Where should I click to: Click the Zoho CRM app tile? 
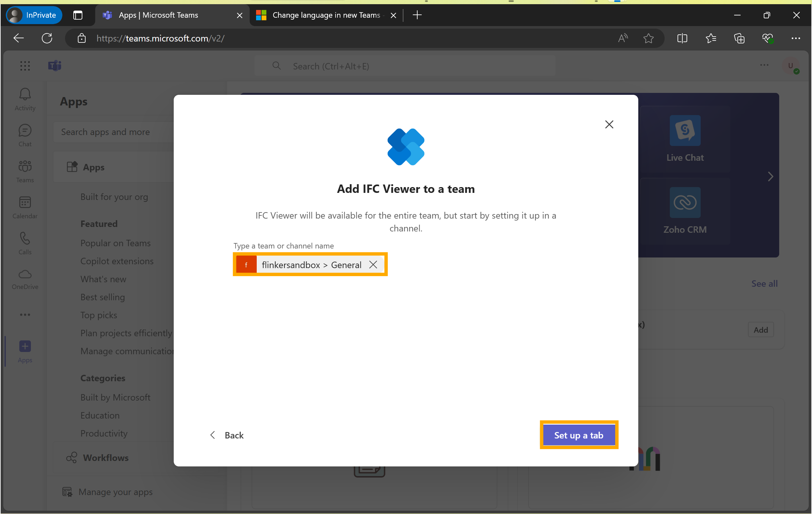[685, 211]
